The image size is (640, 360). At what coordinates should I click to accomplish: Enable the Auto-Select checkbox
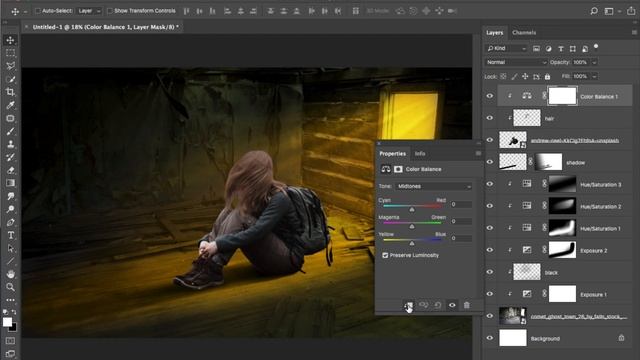(x=38, y=11)
